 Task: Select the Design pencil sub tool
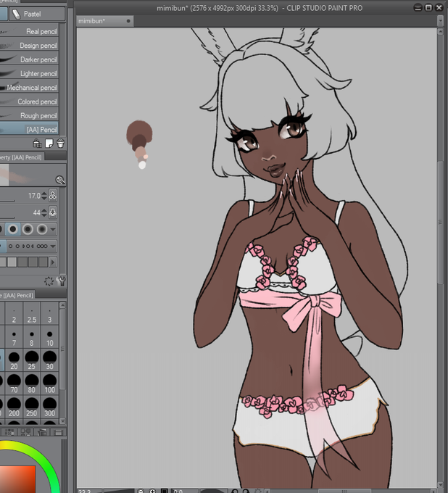(x=29, y=45)
